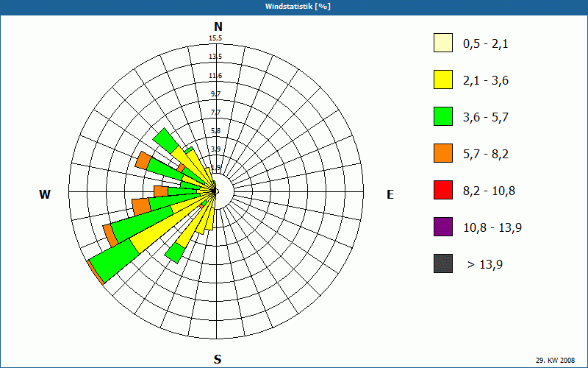Click the 10,8 - 13,9 purple swatch

pos(443,227)
